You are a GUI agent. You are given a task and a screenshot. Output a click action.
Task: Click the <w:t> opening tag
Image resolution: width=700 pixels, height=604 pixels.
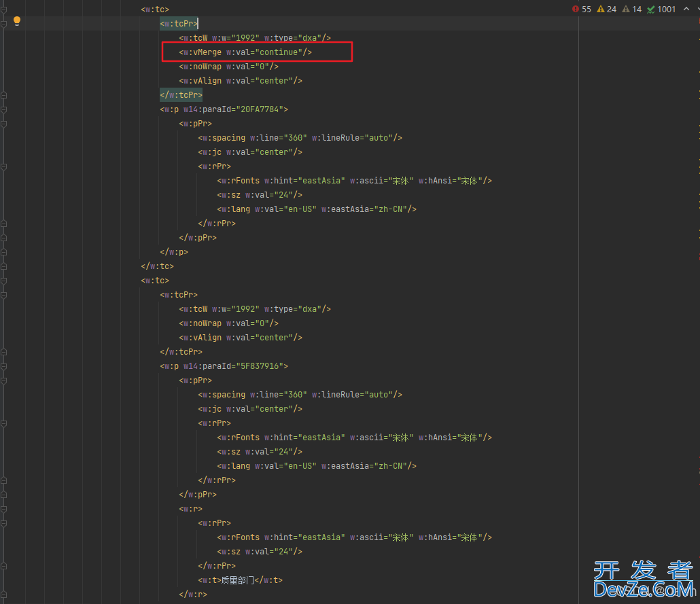(x=210, y=580)
